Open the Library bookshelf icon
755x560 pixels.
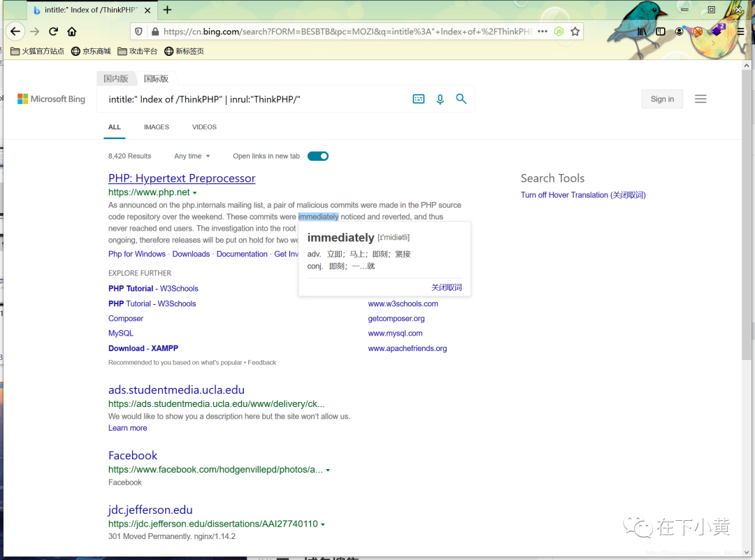tap(642, 31)
